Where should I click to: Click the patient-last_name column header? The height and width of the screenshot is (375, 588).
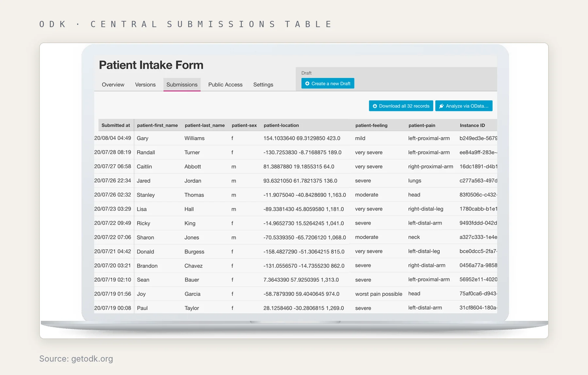coord(205,125)
